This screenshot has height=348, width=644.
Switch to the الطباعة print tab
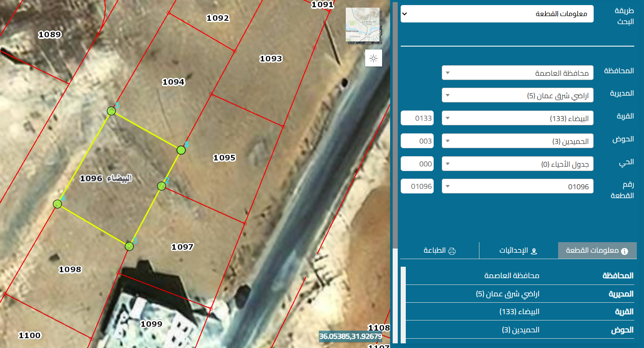[x=439, y=251]
